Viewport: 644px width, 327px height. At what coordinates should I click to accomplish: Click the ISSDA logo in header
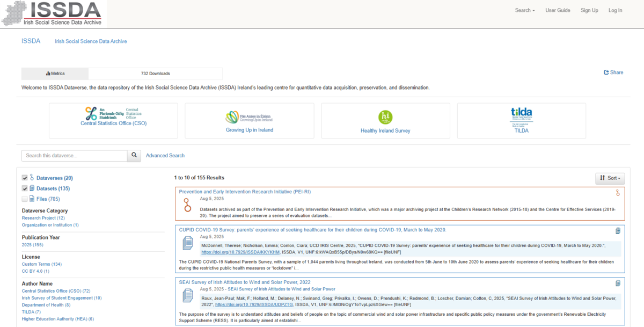click(x=52, y=13)
